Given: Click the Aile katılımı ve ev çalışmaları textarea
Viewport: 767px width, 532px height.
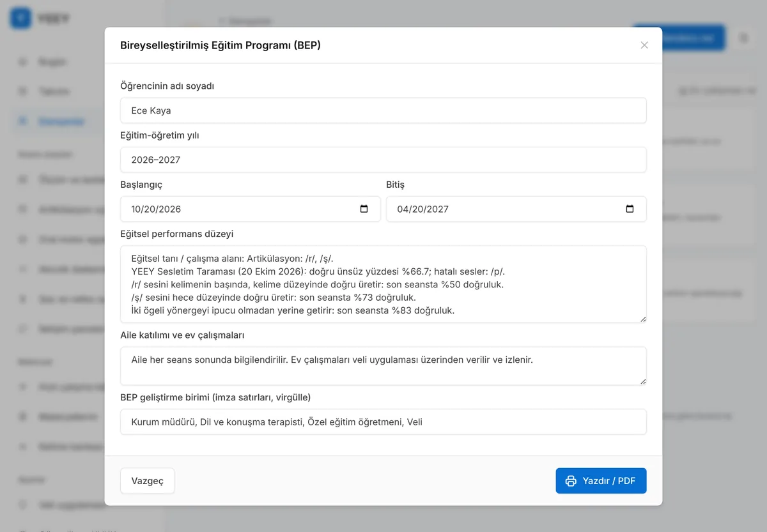Looking at the screenshot, I should (383, 366).
